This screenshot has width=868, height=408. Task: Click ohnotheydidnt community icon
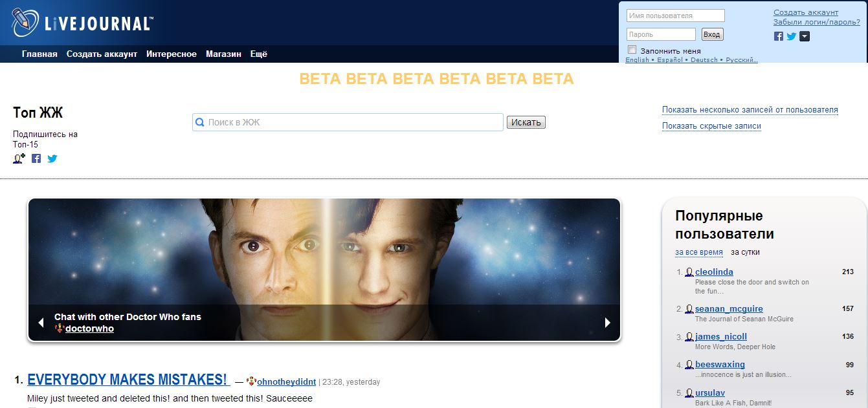252,381
